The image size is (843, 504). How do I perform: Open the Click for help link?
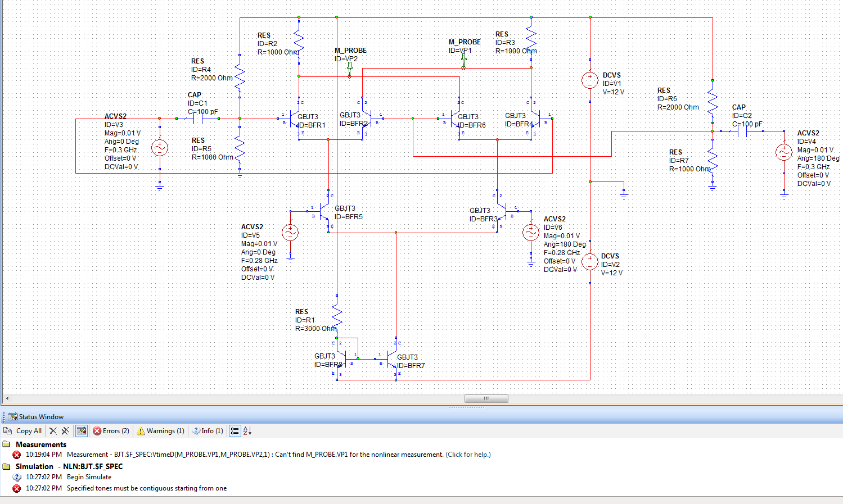[x=468, y=455]
